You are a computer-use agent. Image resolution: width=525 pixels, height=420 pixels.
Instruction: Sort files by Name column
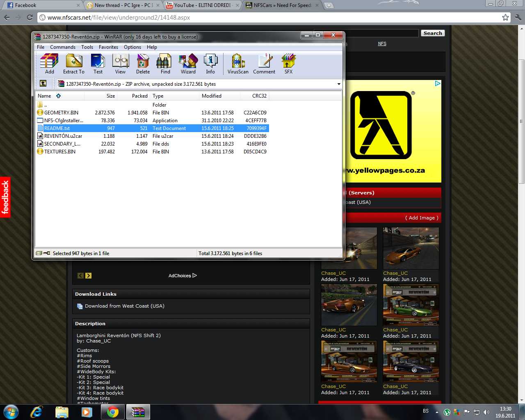tap(60, 96)
